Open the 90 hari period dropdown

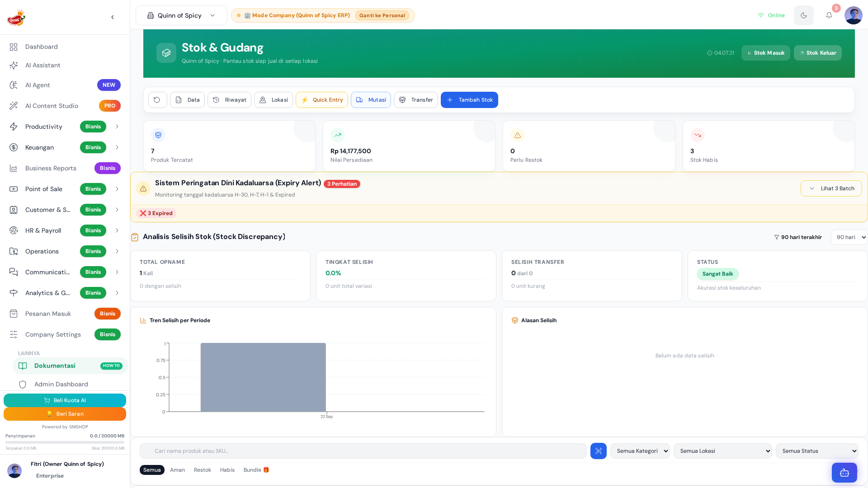(849, 237)
